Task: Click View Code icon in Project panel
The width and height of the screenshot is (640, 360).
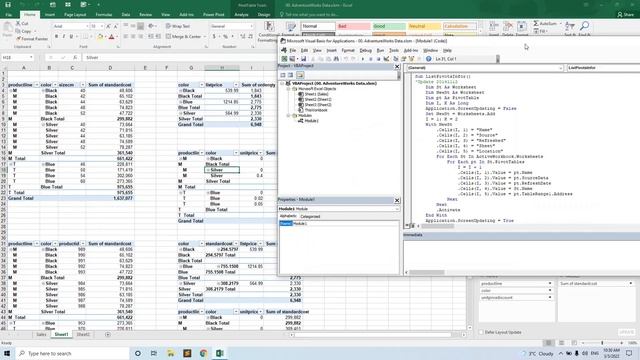Action: pos(282,75)
